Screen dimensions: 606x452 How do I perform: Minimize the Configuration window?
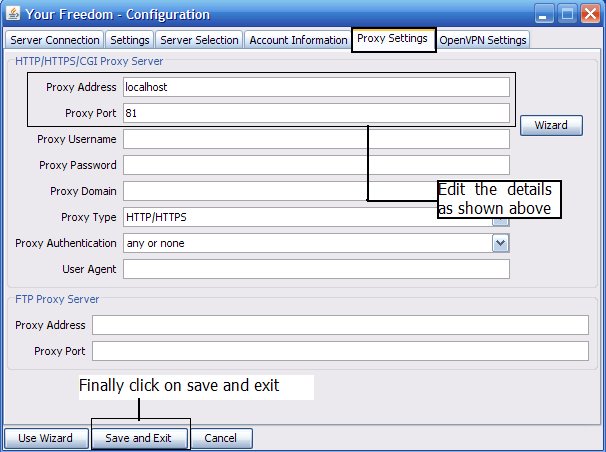[544, 14]
